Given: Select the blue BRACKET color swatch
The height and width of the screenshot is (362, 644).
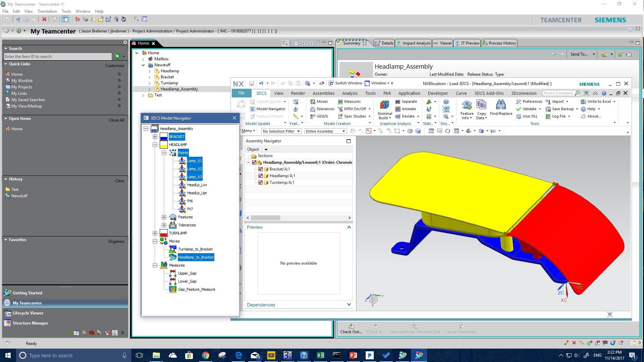Looking at the screenshot, I should point(163,137).
